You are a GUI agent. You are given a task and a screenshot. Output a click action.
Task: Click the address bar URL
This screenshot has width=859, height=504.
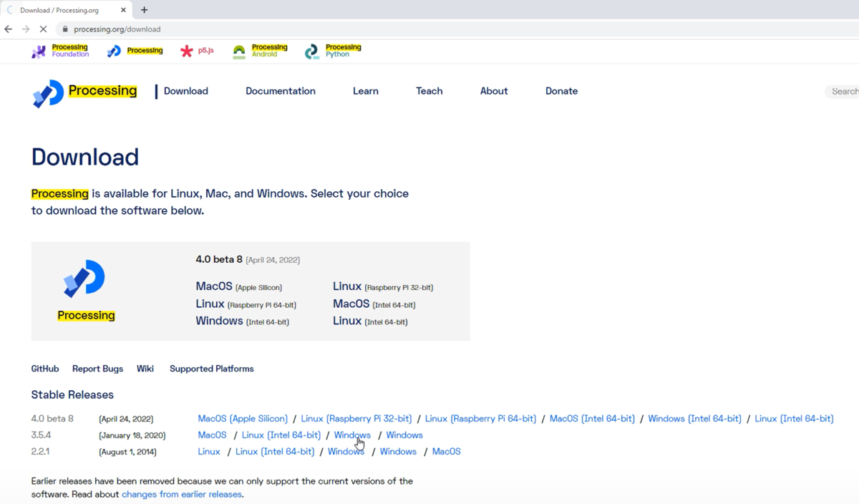click(x=117, y=29)
